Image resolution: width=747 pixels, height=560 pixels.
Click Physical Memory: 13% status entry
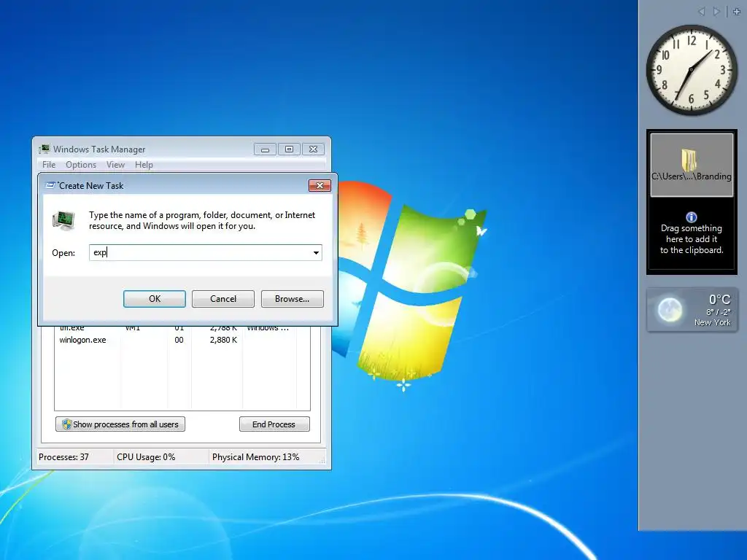click(x=256, y=457)
